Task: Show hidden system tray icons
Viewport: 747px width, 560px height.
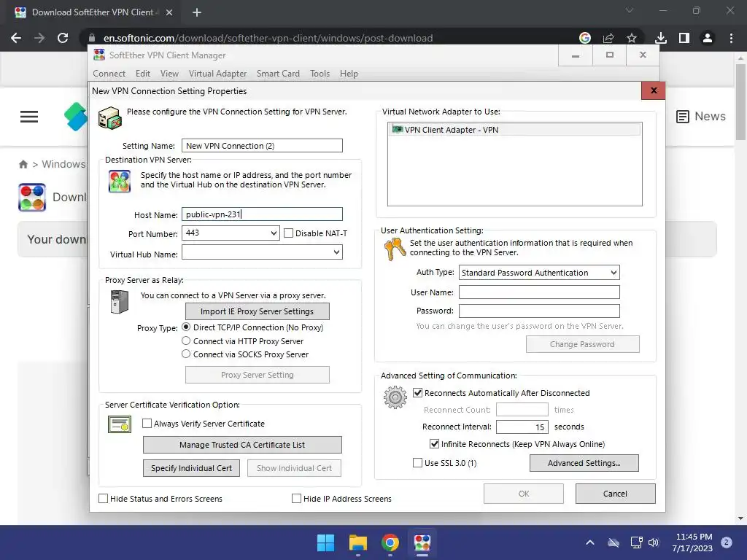Action: [589, 542]
